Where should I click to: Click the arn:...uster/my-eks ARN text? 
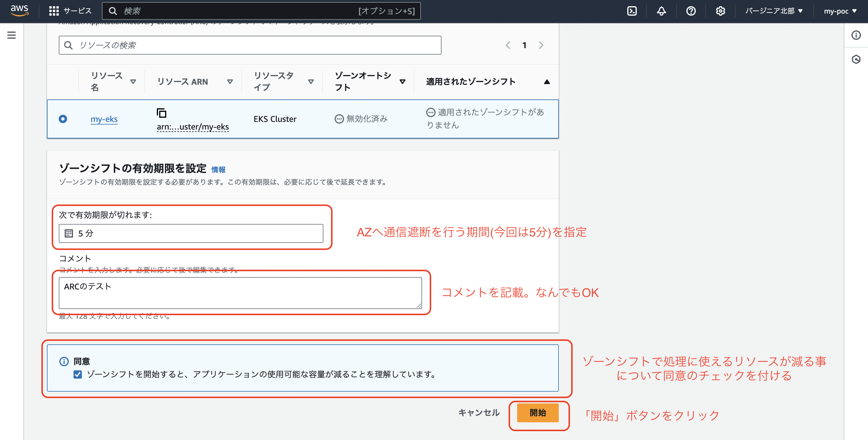pos(193,127)
